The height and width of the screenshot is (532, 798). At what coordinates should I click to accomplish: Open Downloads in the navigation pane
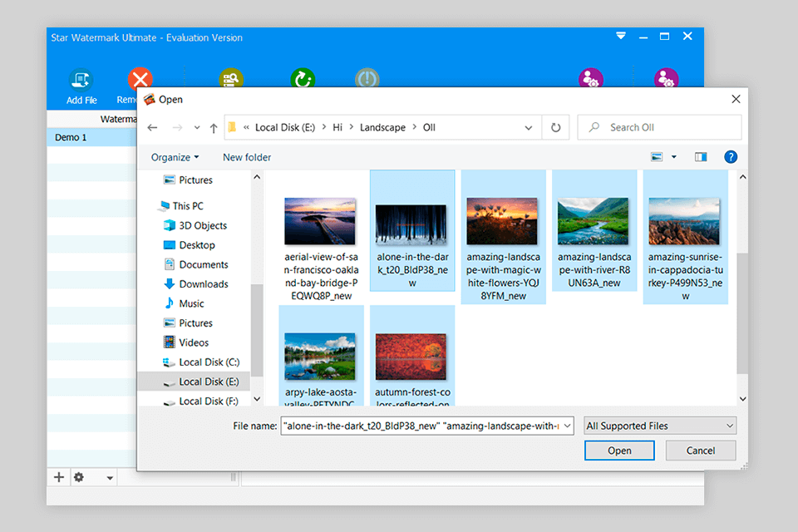click(x=203, y=284)
